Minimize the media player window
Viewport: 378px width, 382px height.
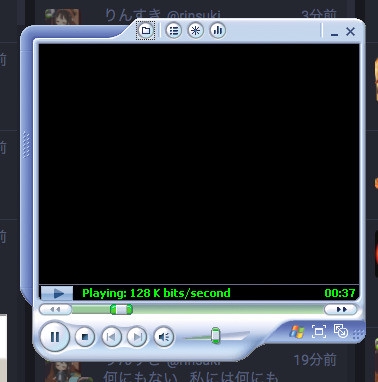[x=335, y=33]
